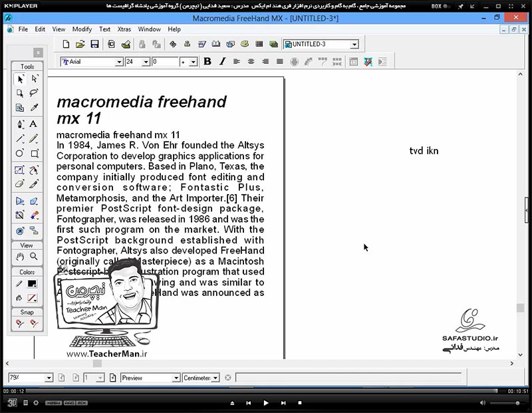Align text left

237,61
